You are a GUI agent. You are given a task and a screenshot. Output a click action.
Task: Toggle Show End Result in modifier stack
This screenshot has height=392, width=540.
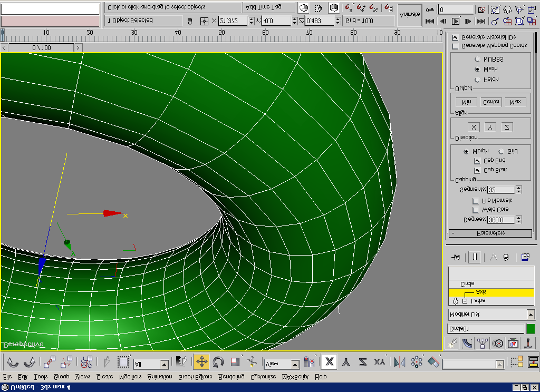(475, 257)
